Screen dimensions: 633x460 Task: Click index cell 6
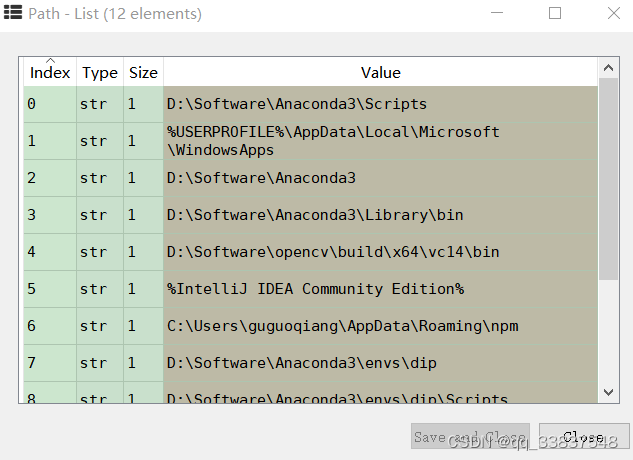50,326
